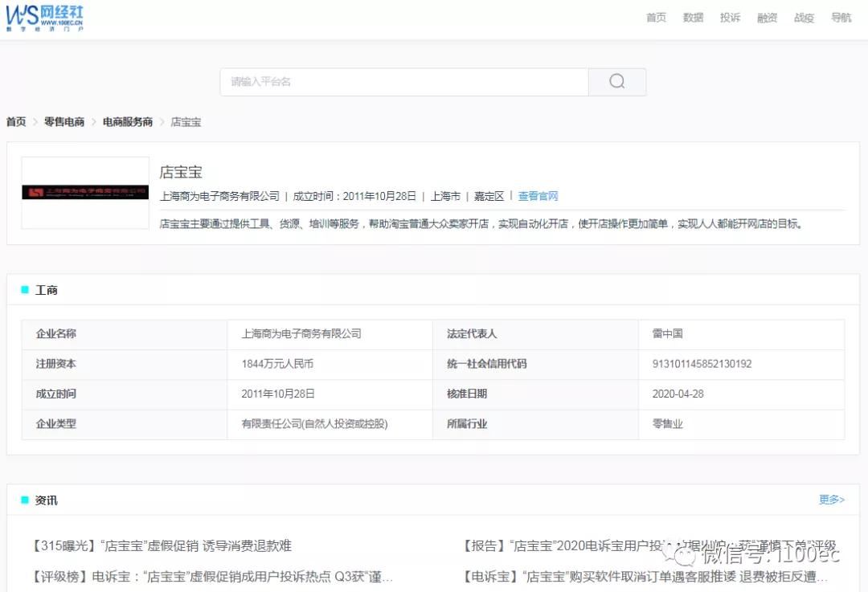Select 店宝宝 in the breadcrumb

(x=186, y=122)
